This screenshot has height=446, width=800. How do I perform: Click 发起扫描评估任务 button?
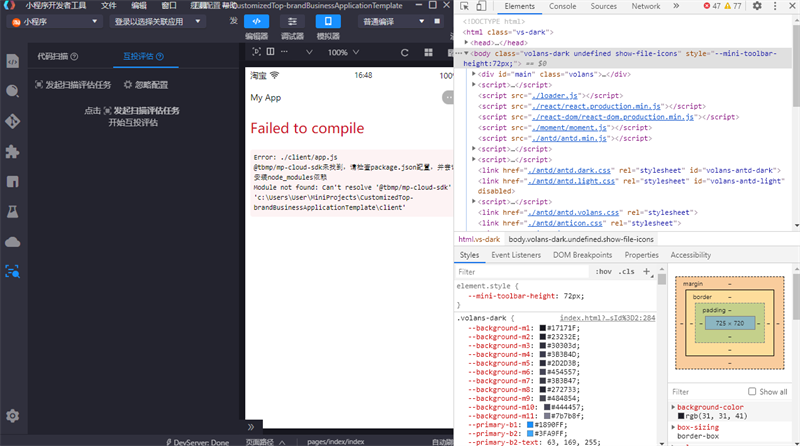coord(72,85)
